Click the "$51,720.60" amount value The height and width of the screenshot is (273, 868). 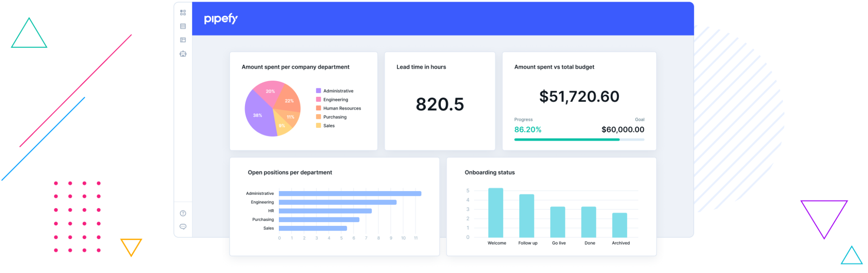579,97
